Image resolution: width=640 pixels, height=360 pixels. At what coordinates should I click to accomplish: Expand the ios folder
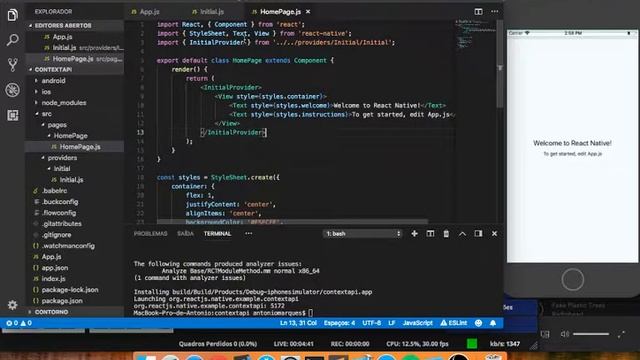tap(46, 92)
